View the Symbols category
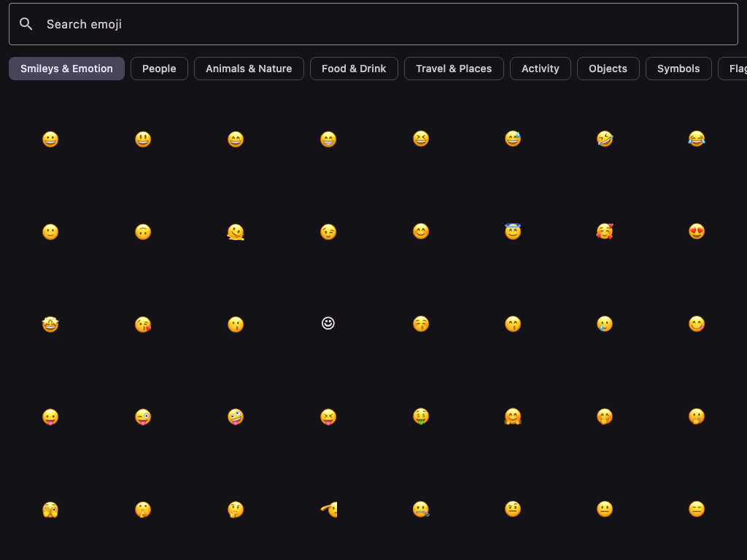 (678, 69)
